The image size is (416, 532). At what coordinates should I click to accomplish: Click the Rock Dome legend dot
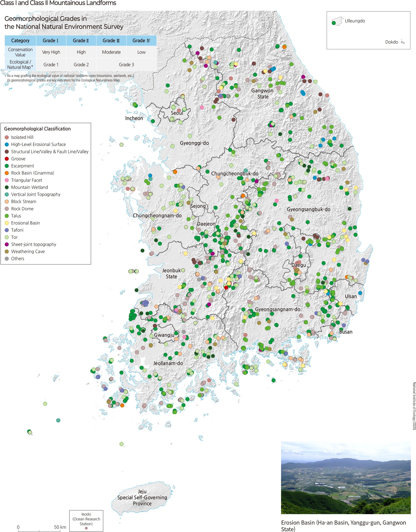(x=7, y=209)
